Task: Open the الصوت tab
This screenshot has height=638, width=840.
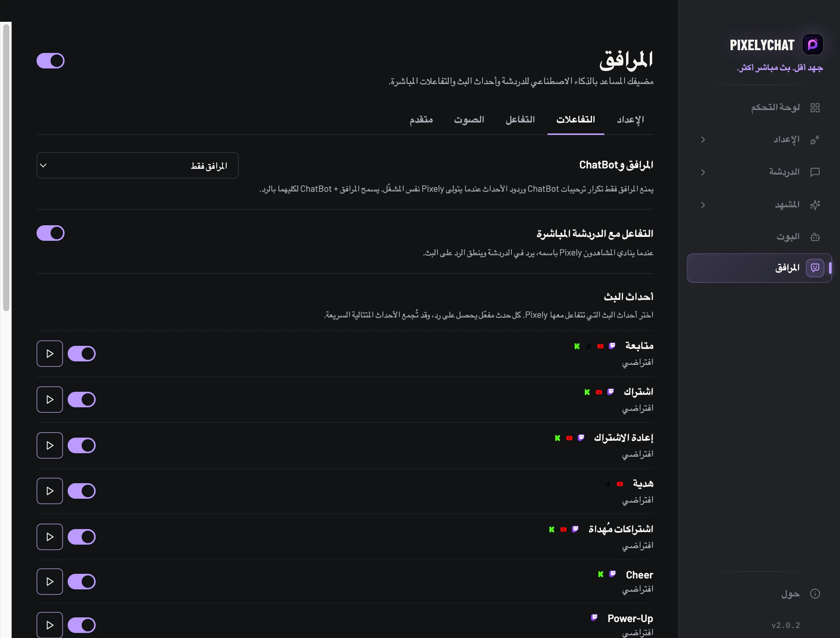Action: [469, 120]
